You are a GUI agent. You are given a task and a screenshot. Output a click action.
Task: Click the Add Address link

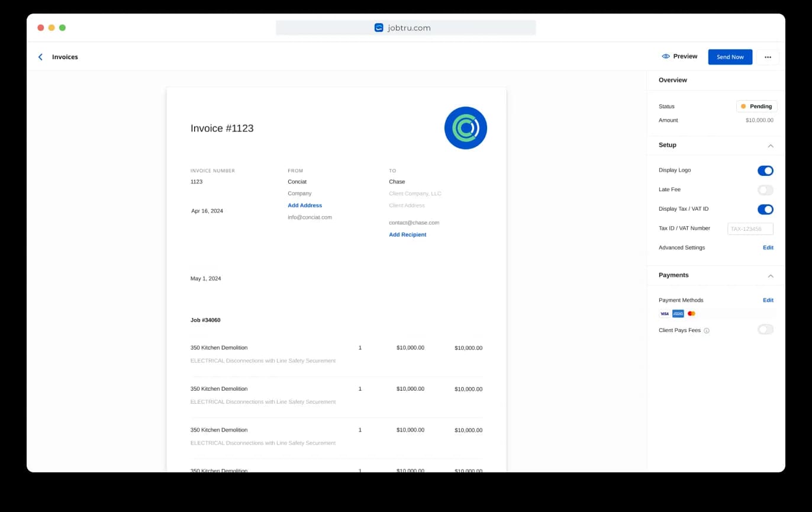click(305, 205)
